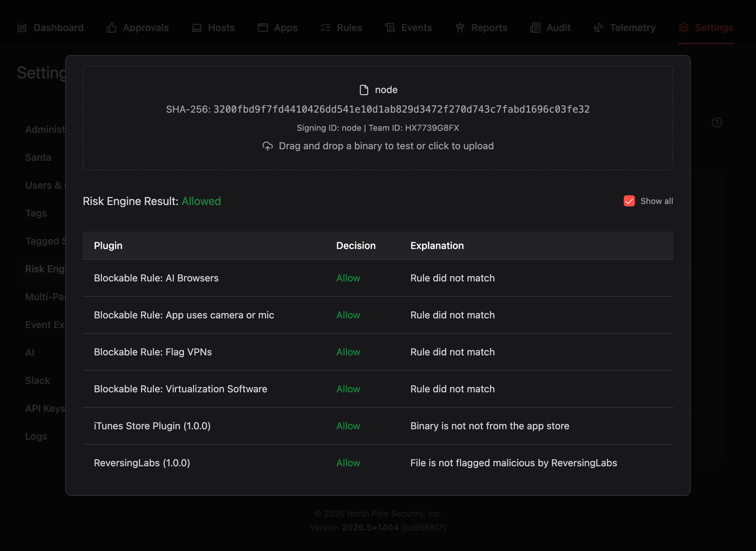
Task: Open Tags in settings sidebar
Action: (x=36, y=213)
